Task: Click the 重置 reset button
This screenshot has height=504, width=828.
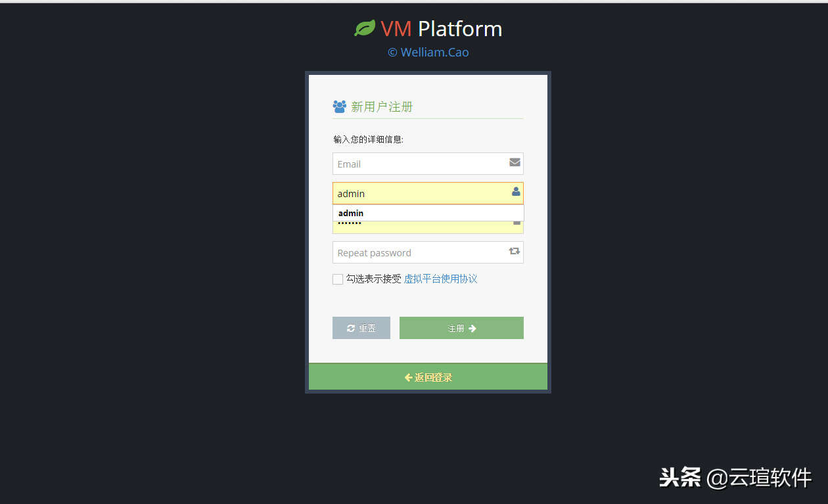Action: pos(361,328)
